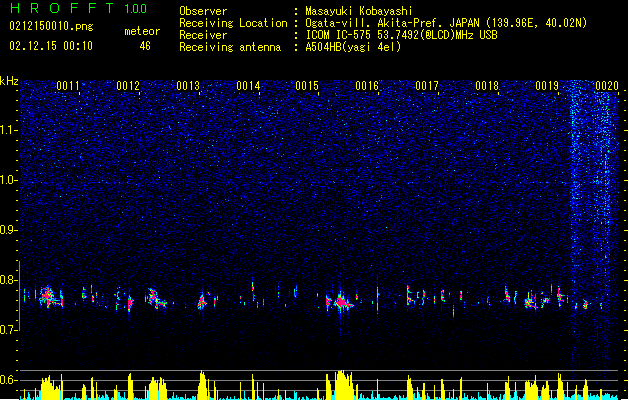Click the 0018 time marker
Image resolution: width=629 pixels, height=400 pixels.
coord(487,86)
